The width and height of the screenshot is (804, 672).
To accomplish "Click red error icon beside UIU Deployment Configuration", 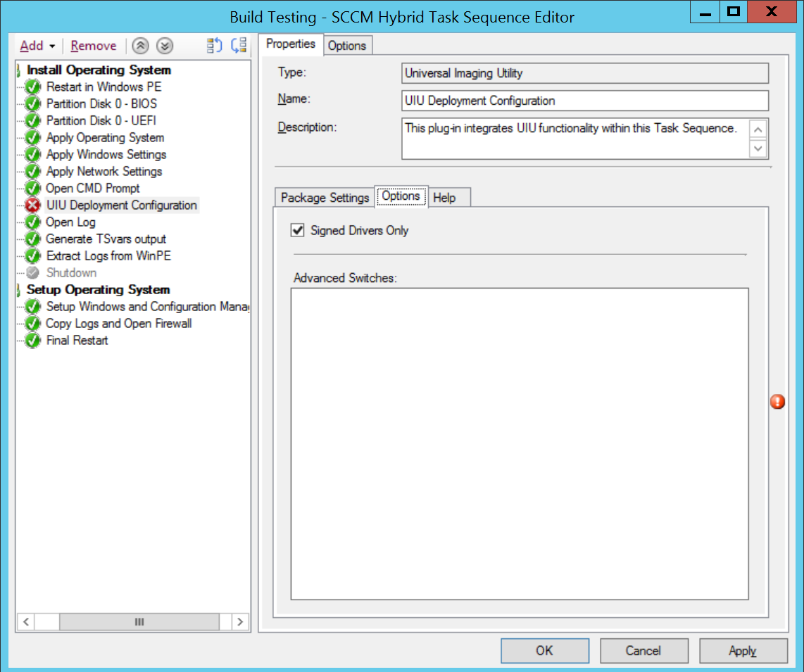I will (x=33, y=205).
